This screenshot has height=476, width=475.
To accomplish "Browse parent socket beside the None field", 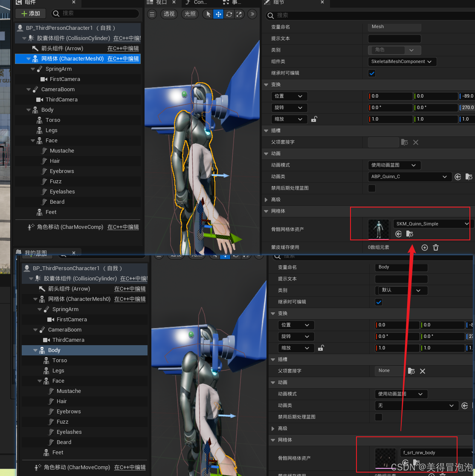I will (x=411, y=371).
